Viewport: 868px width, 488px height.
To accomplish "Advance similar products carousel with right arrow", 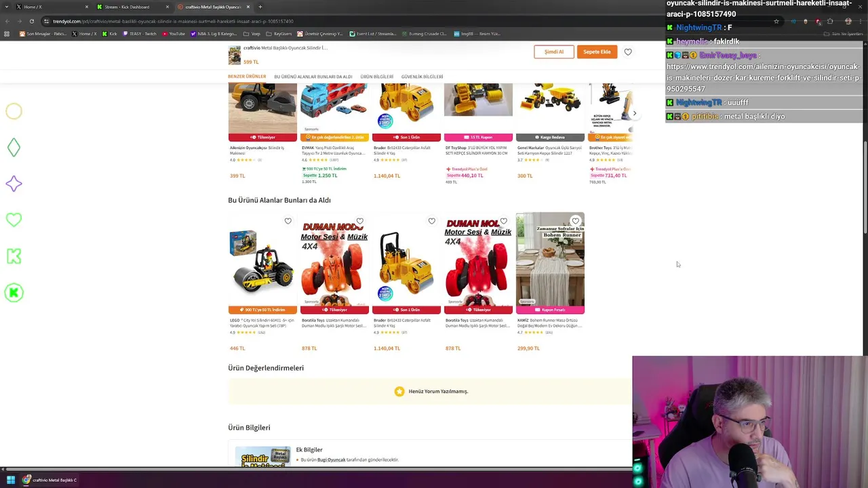I will (634, 113).
